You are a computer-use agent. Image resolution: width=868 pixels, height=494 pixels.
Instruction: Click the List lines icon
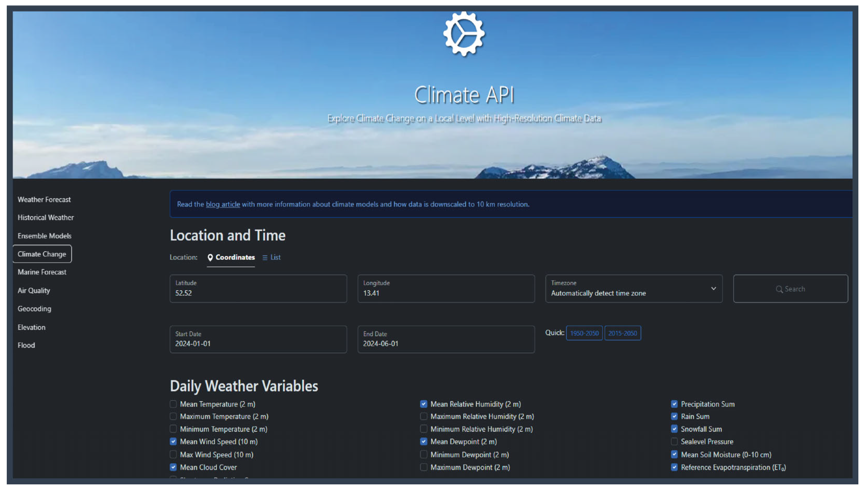pyautogui.click(x=265, y=258)
